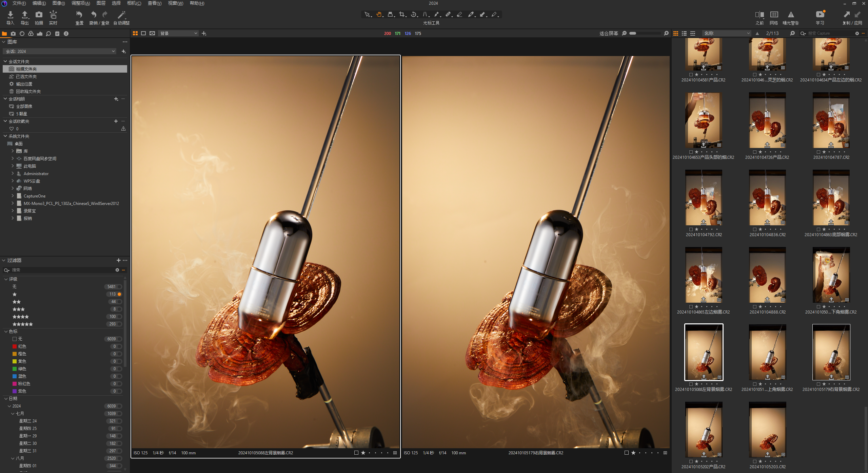
Task: Enable the one-star rating filter dot
Action: tap(119, 294)
